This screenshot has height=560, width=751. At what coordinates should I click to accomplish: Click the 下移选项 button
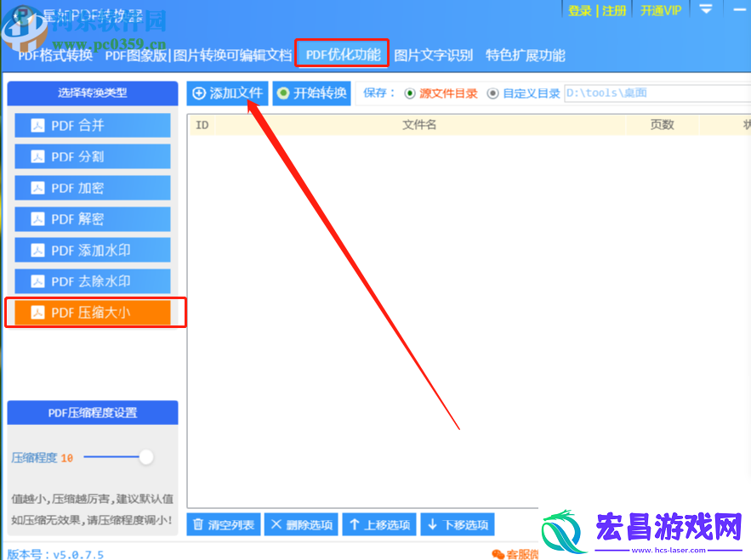(x=458, y=524)
